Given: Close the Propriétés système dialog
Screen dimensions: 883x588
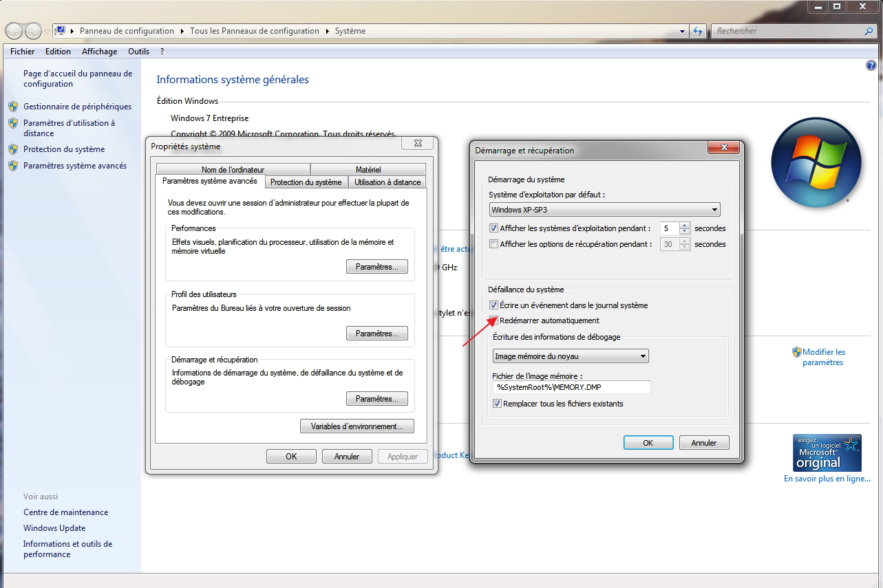Looking at the screenshot, I should coord(418,143).
